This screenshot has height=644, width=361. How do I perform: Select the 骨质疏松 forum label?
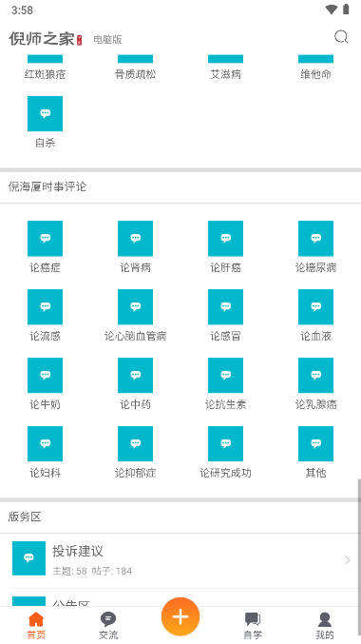[x=135, y=74]
